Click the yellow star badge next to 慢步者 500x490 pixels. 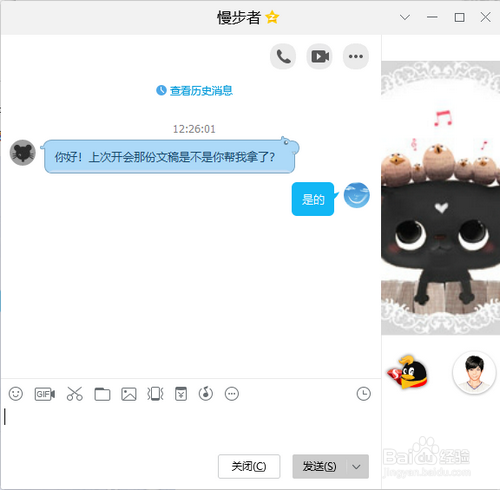(272, 17)
